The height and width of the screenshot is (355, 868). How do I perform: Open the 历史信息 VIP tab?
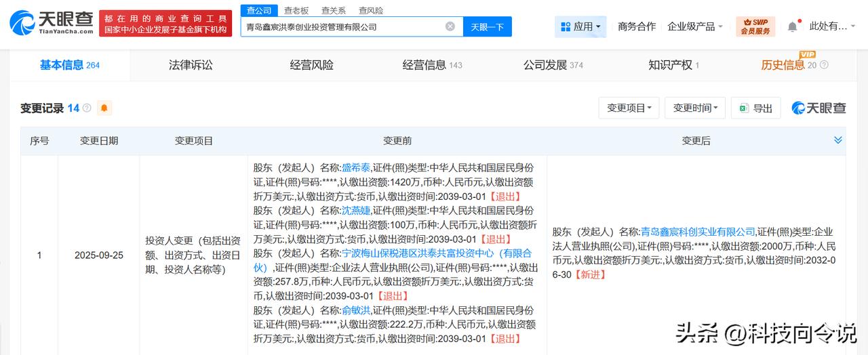(x=783, y=65)
